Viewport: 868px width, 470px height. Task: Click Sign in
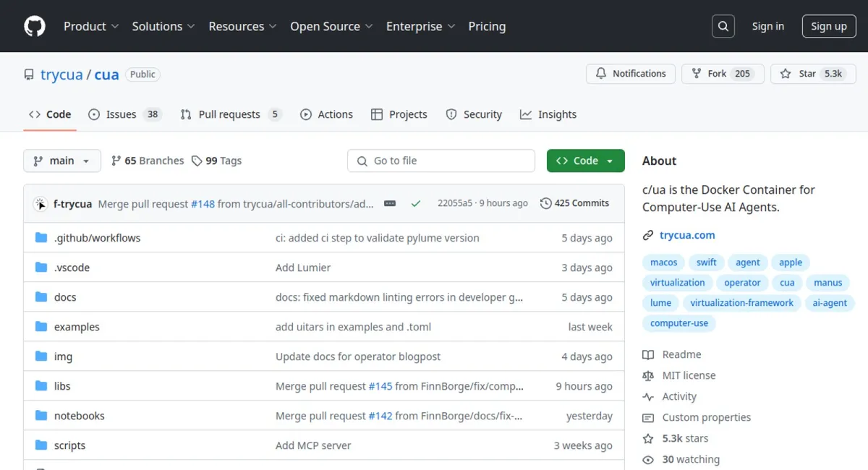pos(767,26)
